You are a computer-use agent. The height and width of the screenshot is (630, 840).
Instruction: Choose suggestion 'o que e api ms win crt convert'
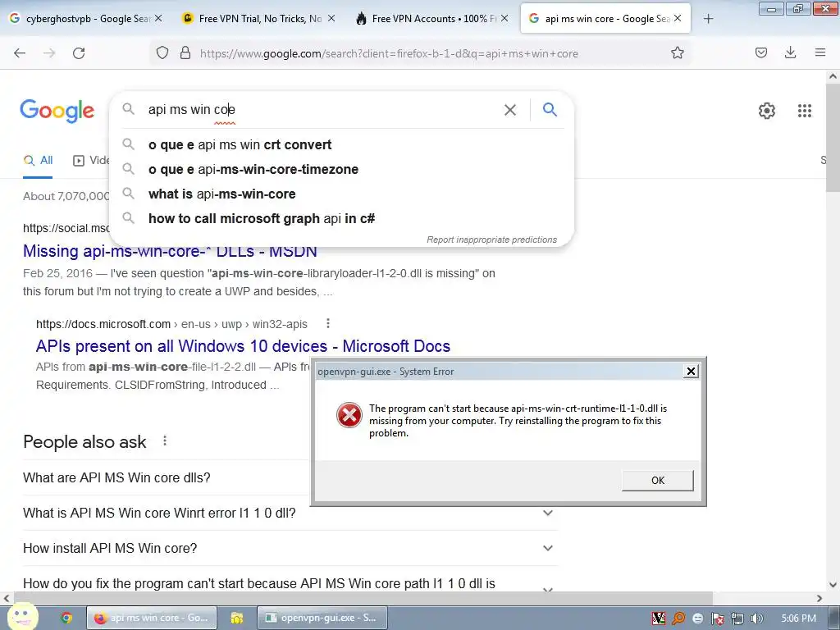(x=342, y=144)
